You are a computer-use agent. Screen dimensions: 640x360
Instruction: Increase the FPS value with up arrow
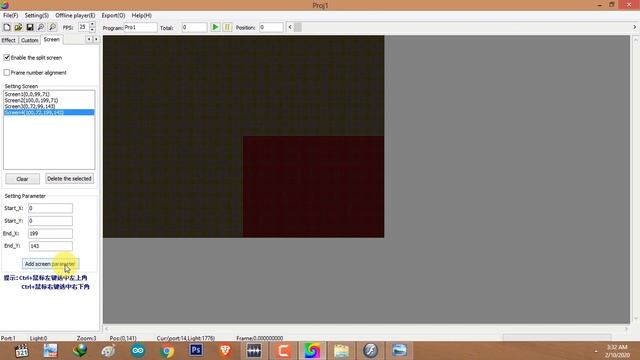point(92,24)
